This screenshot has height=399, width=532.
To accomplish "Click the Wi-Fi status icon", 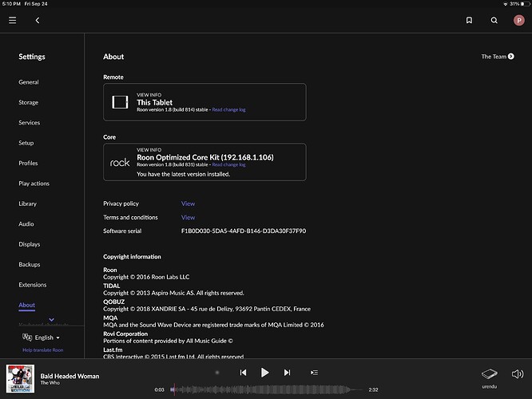I will point(506,4).
